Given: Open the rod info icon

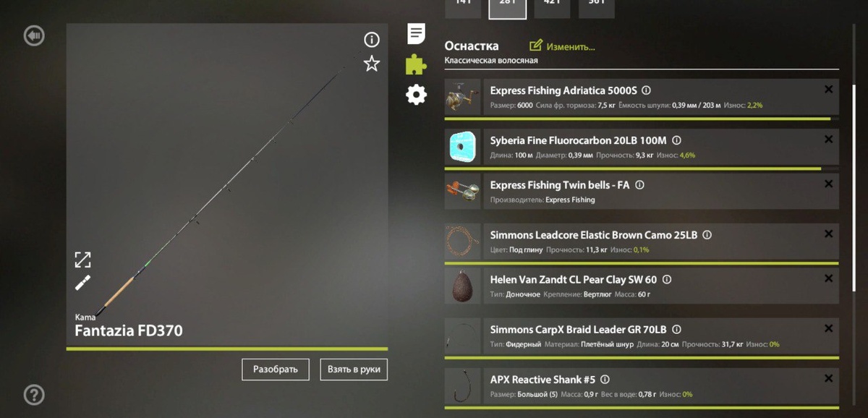Looking at the screenshot, I should coord(371,40).
